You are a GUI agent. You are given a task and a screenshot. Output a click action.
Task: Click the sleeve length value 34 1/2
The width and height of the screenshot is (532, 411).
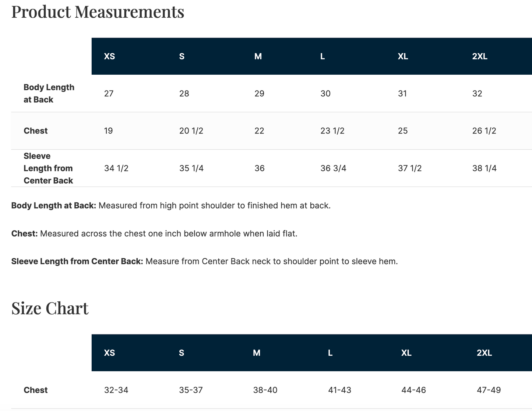click(116, 169)
